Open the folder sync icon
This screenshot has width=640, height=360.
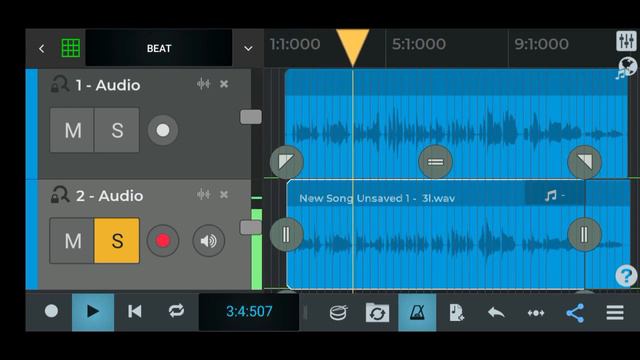point(377,313)
